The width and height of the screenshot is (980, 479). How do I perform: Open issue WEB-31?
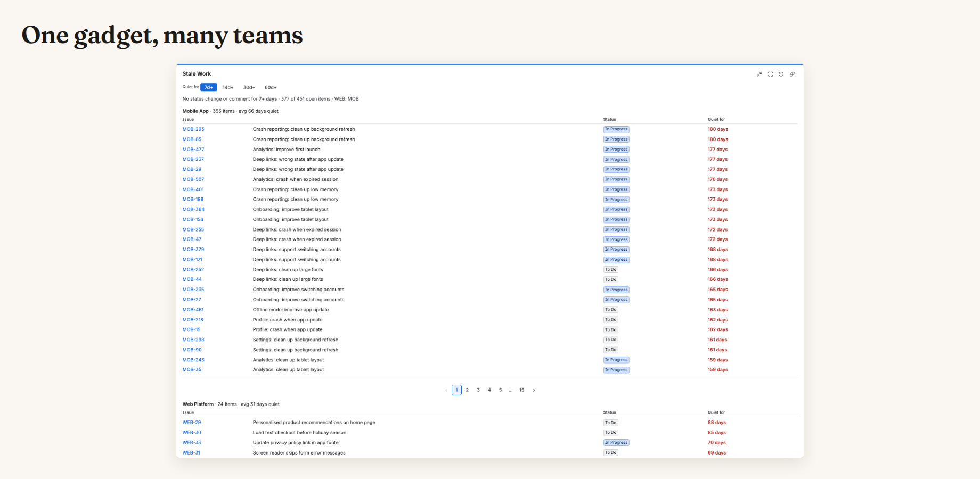point(191,453)
